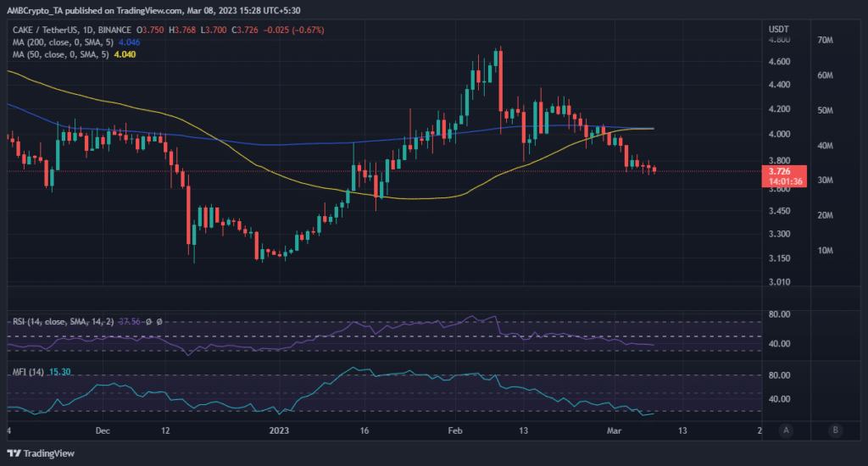This screenshot has width=868, height=466.
Task: Click the 2023 label on time axis
Action: coord(275,430)
